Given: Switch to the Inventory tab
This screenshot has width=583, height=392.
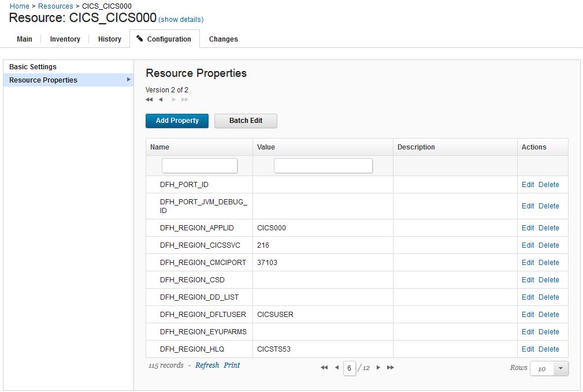Looking at the screenshot, I should click(x=65, y=39).
